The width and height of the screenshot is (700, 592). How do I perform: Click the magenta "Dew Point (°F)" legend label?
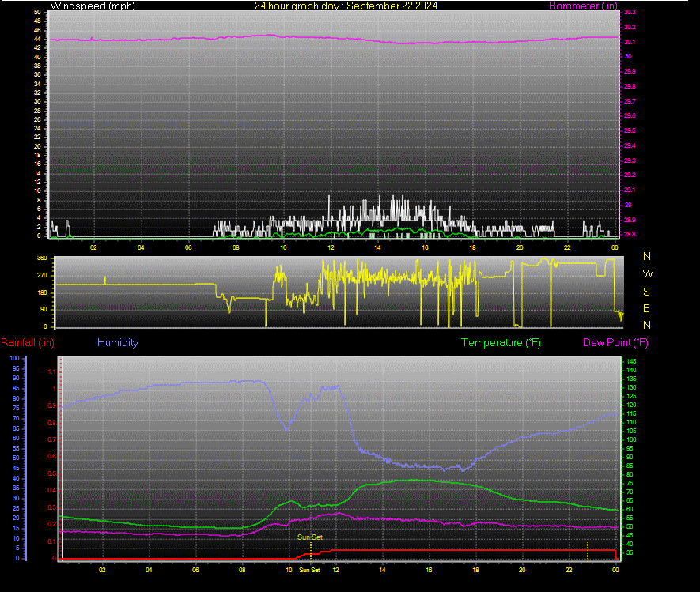point(615,342)
